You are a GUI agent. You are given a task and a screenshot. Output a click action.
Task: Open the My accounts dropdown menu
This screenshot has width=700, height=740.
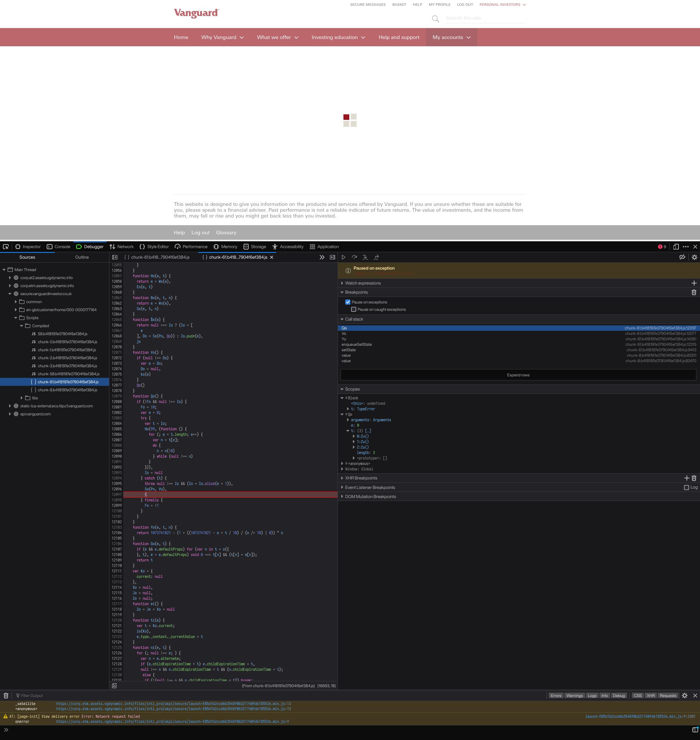point(451,37)
